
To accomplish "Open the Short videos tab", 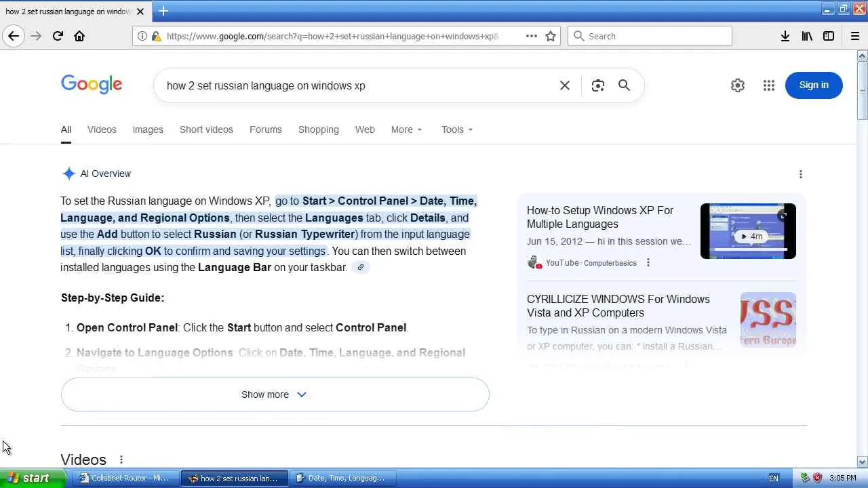I will coord(206,129).
